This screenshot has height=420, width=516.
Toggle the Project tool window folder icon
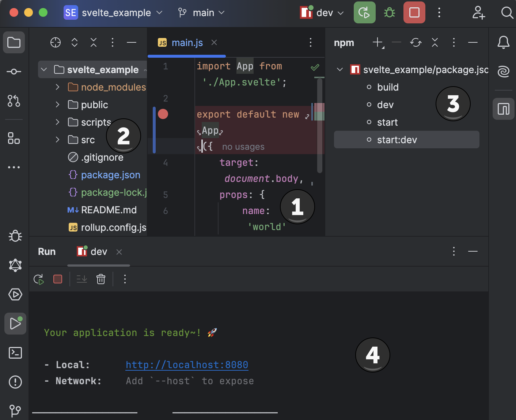pyautogui.click(x=14, y=42)
